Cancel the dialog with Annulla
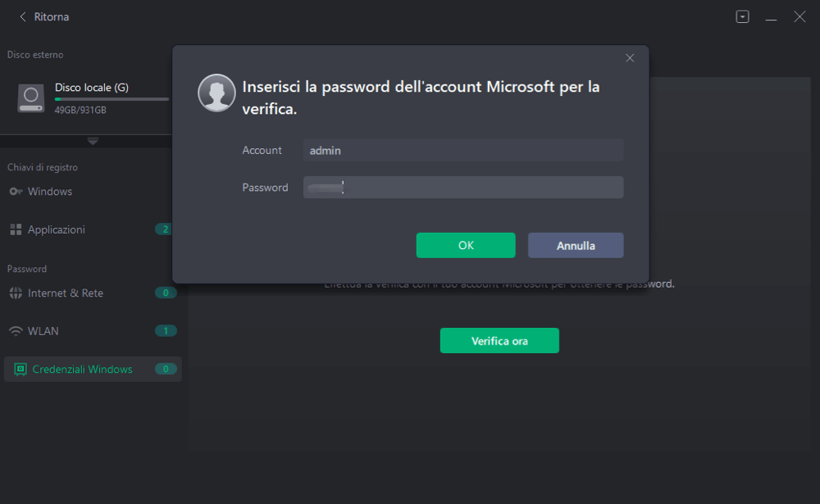Screen dimensions: 820x504 [576, 245]
